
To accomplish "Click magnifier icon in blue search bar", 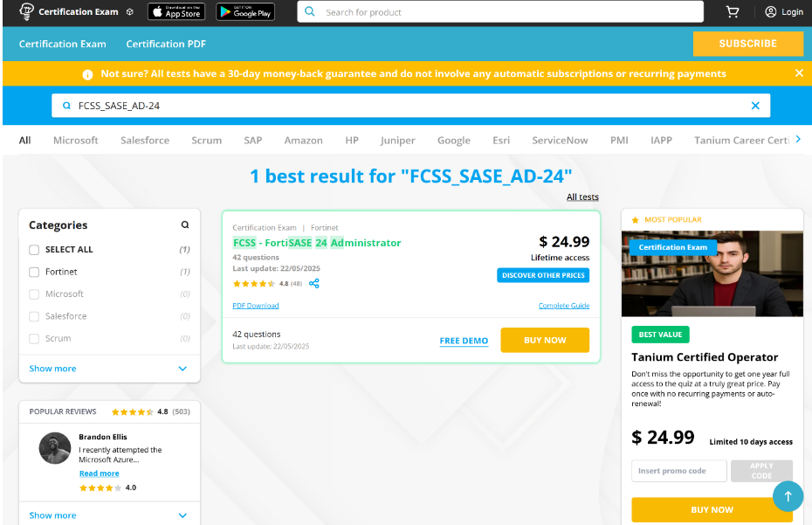I will 66,106.
